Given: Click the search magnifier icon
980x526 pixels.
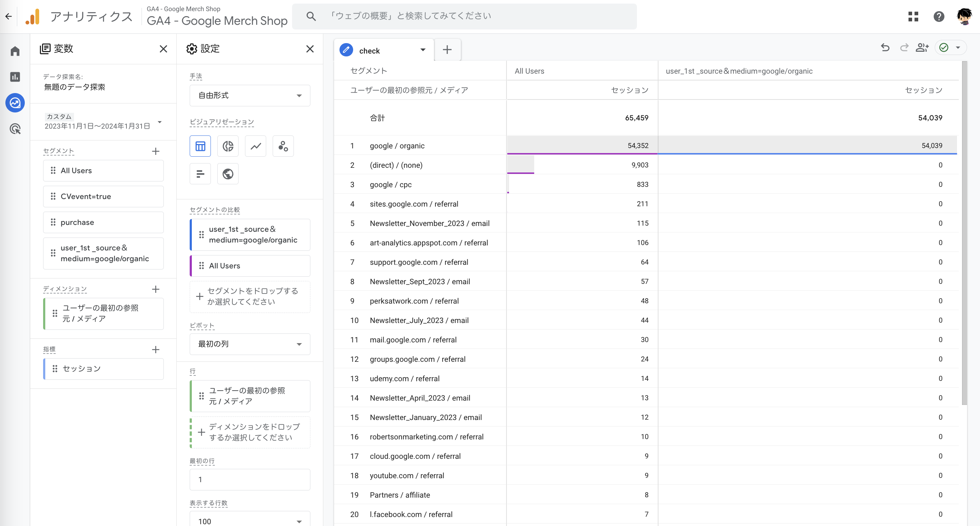Looking at the screenshot, I should (x=311, y=16).
